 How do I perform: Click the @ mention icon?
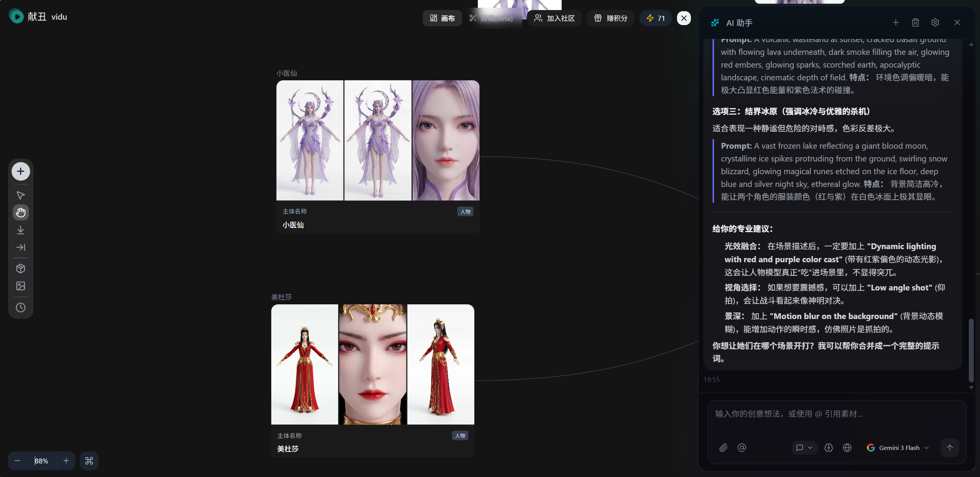point(741,448)
